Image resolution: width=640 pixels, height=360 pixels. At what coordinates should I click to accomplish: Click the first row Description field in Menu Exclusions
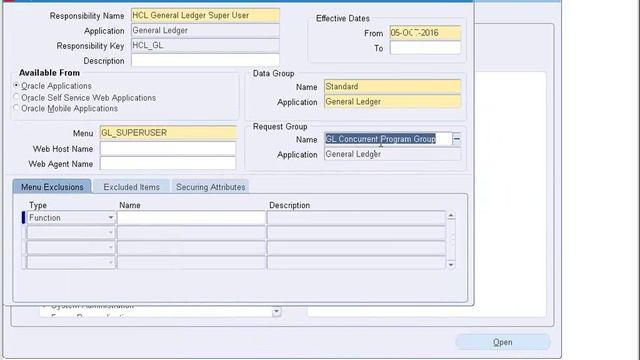tap(356, 218)
